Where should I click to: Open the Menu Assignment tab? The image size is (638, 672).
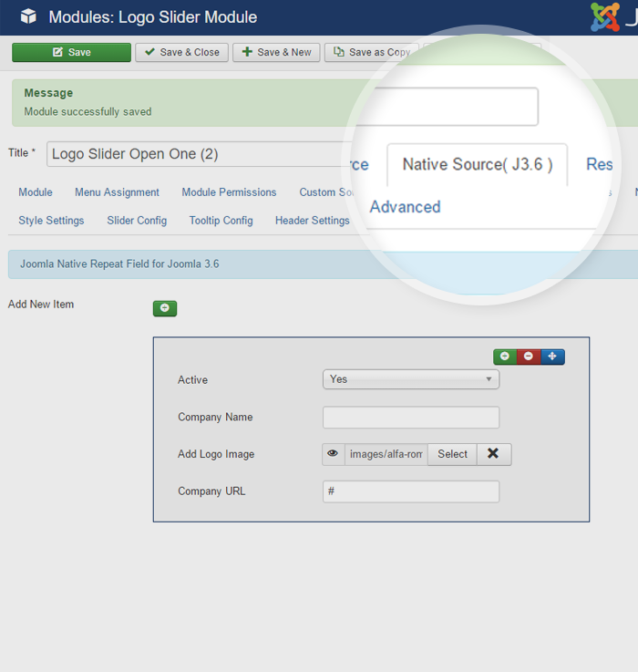pos(117,192)
